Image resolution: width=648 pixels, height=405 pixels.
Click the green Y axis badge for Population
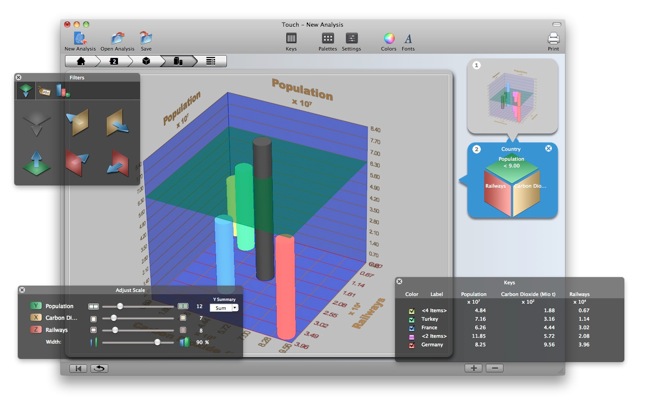tap(36, 306)
